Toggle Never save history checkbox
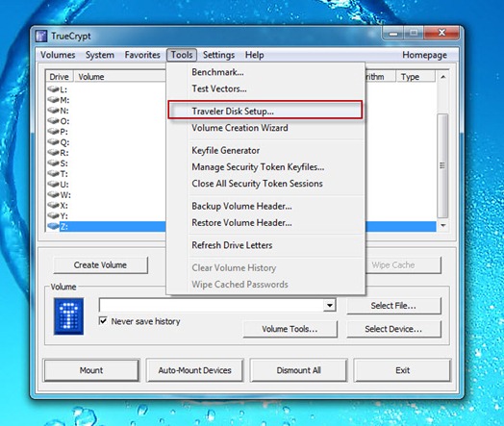504x426 pixels. 103,321
